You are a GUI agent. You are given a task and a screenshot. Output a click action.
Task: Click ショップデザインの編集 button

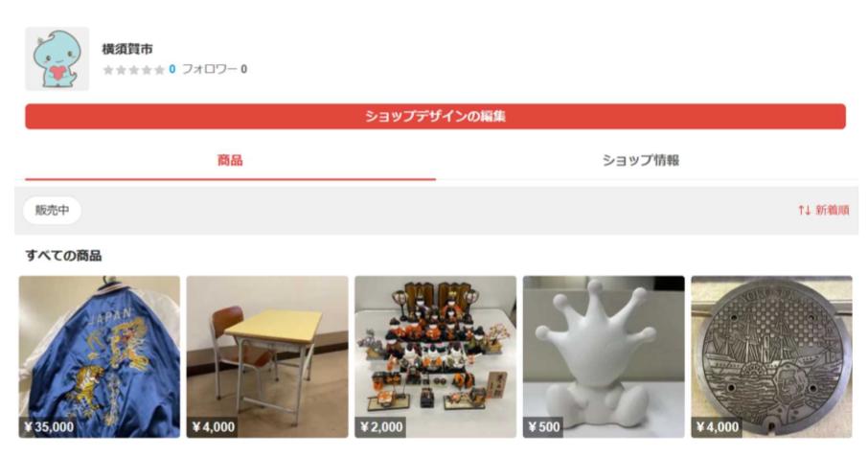click(x=435, y=116)
